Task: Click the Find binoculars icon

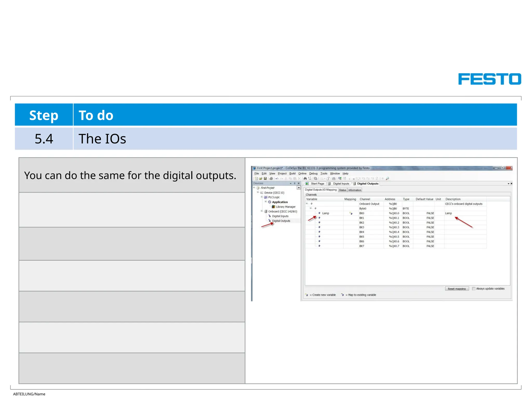Action: point(305,178)
